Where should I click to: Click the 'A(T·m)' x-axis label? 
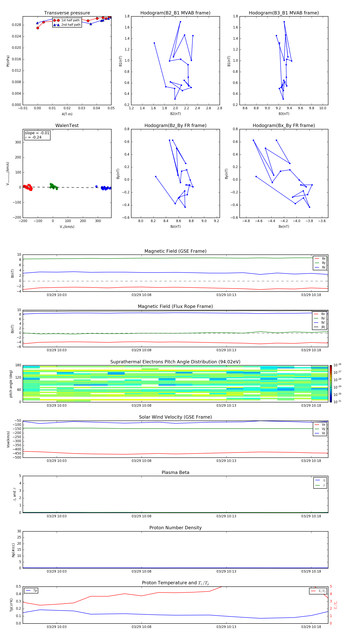coord(67,114)
